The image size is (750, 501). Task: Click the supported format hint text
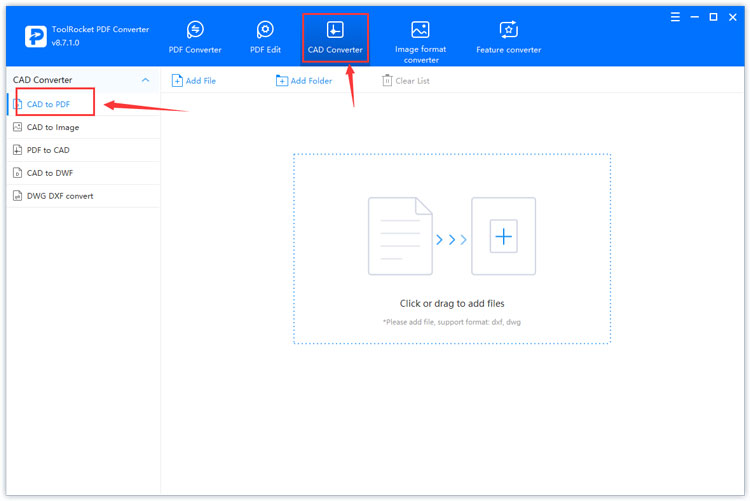point(452,322)
